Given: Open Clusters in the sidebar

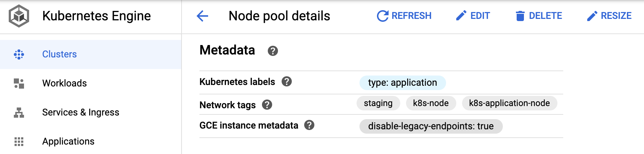Looking at the screenshot, I should (60, 54).
